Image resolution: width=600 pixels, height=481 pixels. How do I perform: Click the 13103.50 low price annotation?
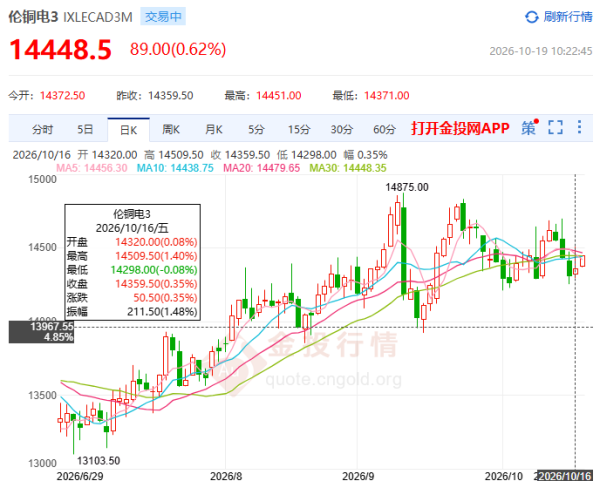tap(99, 460)
